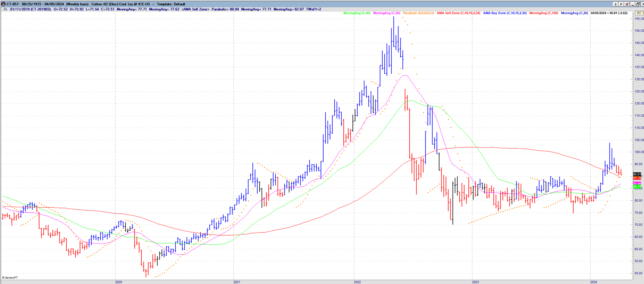Close the Cotton chart window

tap(642, 4)
